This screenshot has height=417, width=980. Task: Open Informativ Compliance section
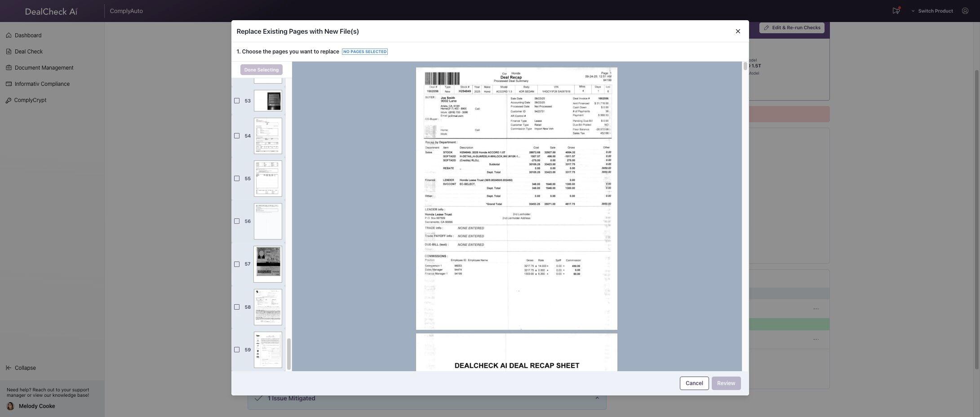click(42, 84)
